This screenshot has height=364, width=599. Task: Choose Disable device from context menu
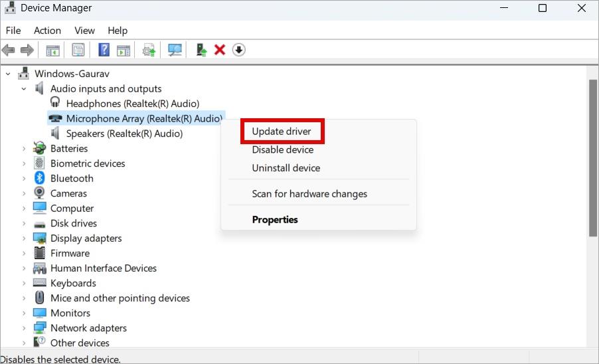pos(283,149)
